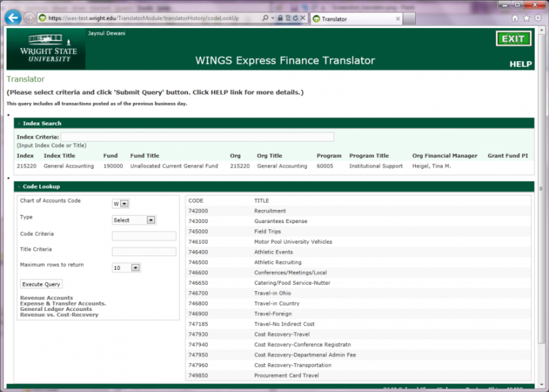Open the Maximum rows to return dropdown
The height and width of the screenshot is (392, 549).
pyautogui.click(x=126, y=268)
